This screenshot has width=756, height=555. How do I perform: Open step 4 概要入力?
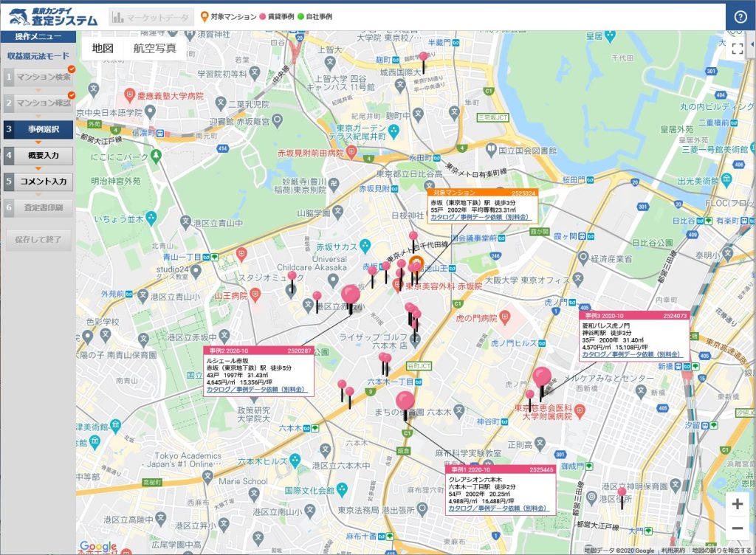tap(38, 156)
